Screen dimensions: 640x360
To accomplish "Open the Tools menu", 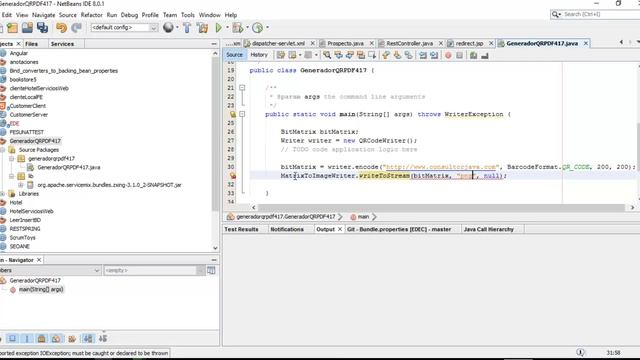I will pyautogui.click(x=188, y=15).
